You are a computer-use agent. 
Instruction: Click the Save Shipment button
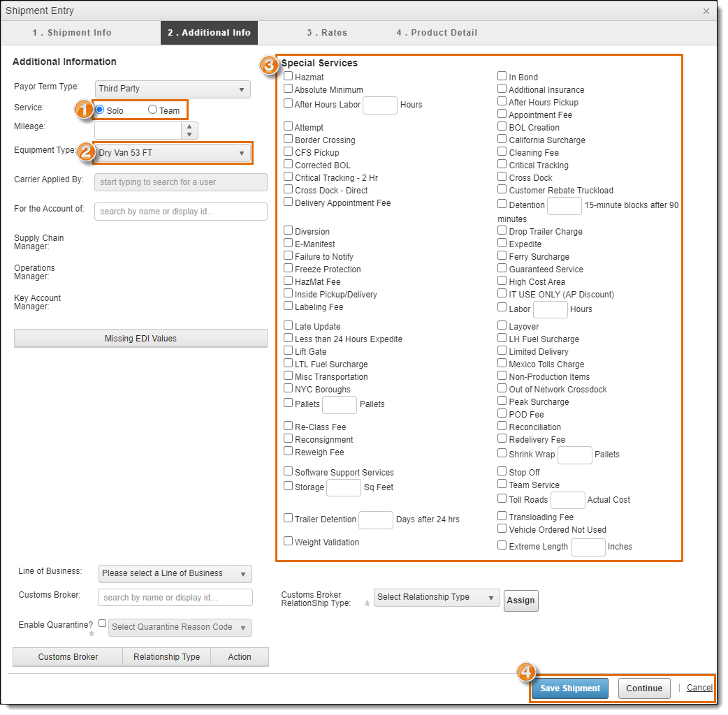tap(570, 688)
